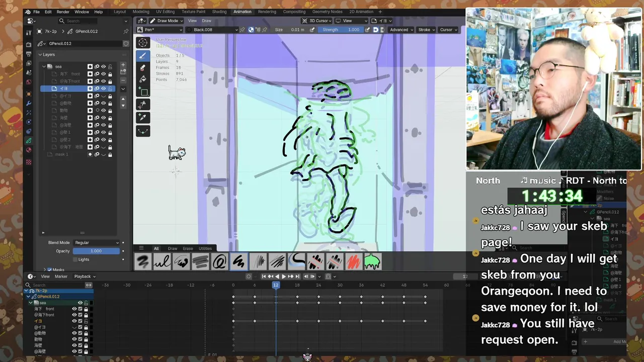The width and height of the screenshot is (644, 362).
Task: Select the Interpolate curve tool
Action: [x=143, y=131]
